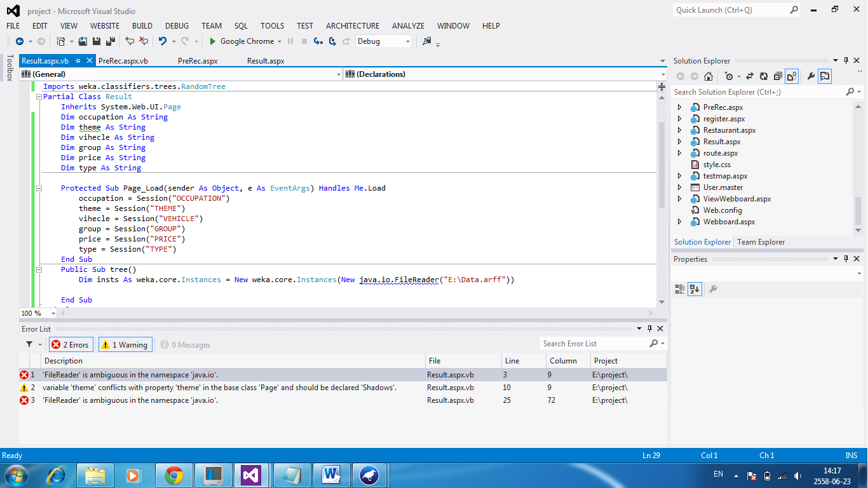Pin the Solution Explorer panel
868x488 pixels.
[846, 61]
